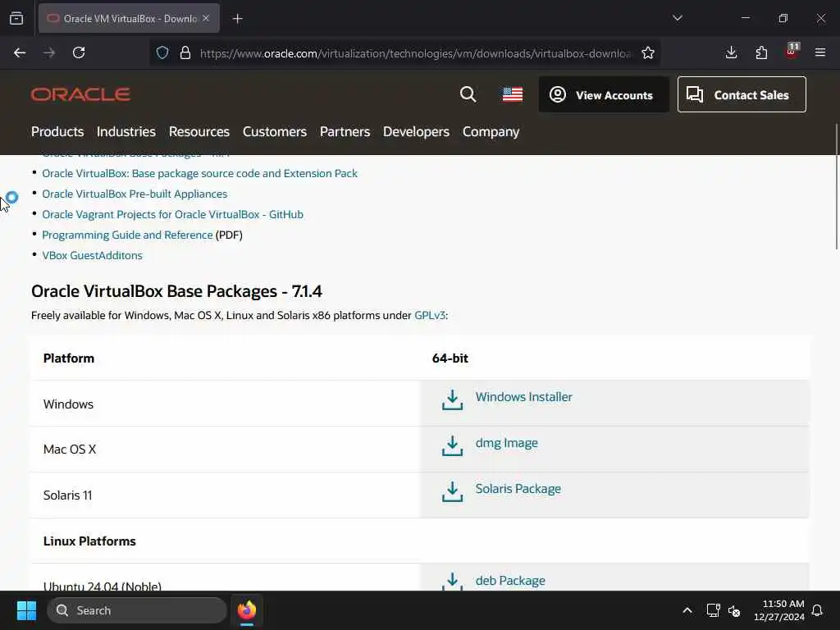
Task: Open Oracle VirtualBox Pre-built Appliances link
Action: (x=135, y=194)
